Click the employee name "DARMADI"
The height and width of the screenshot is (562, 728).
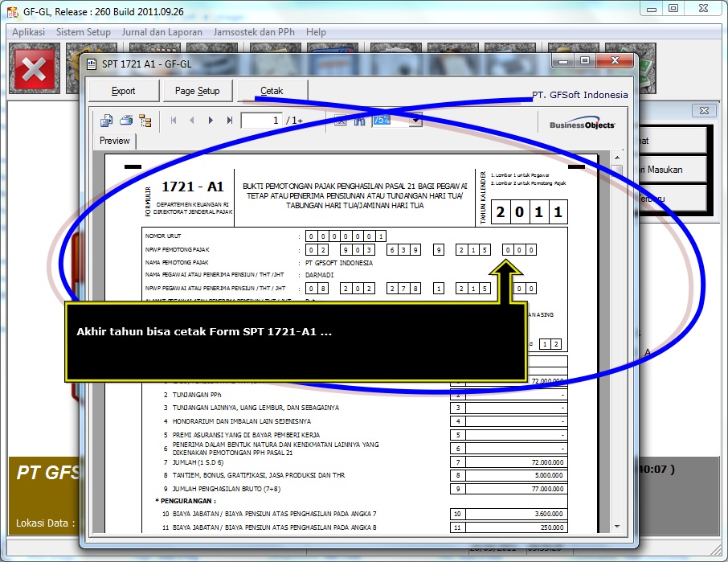point(320,275)
